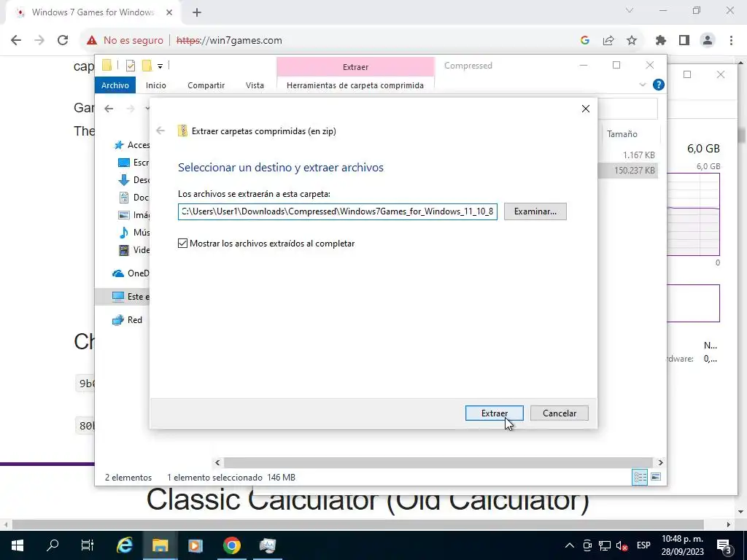Bookmark the page with star icon
This screenshot has width=747, height=560.
[632, 41]
